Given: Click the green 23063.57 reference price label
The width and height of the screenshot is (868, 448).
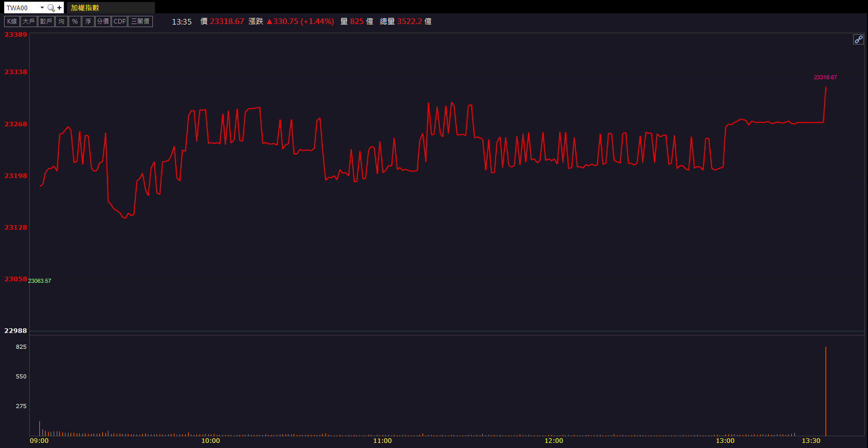Looking at the screenshot, I should pos(39,281).
